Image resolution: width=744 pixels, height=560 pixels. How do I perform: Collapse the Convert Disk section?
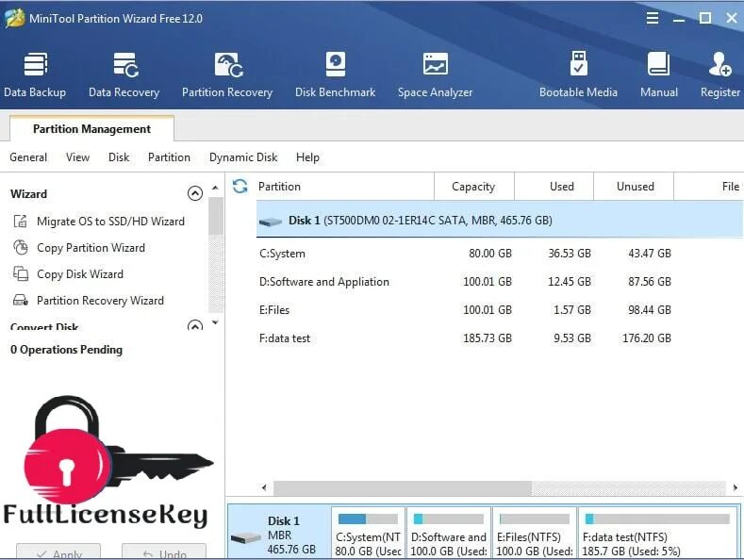click(195, 326)
